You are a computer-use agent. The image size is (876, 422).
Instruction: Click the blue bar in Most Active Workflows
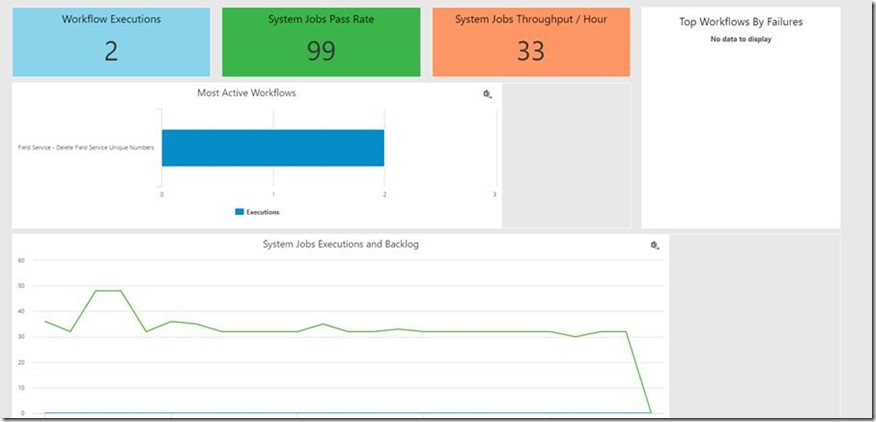click(273, 148)
